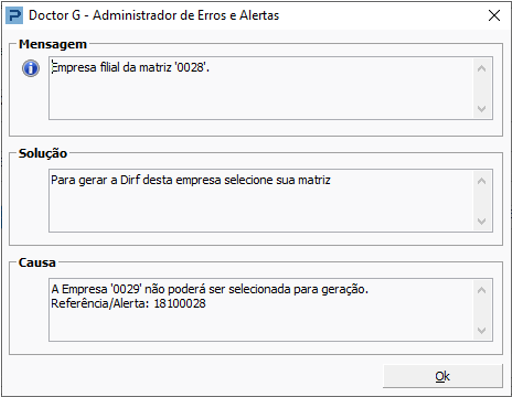Click the Solução group label

pyautogui.click(x=43, y=153)
